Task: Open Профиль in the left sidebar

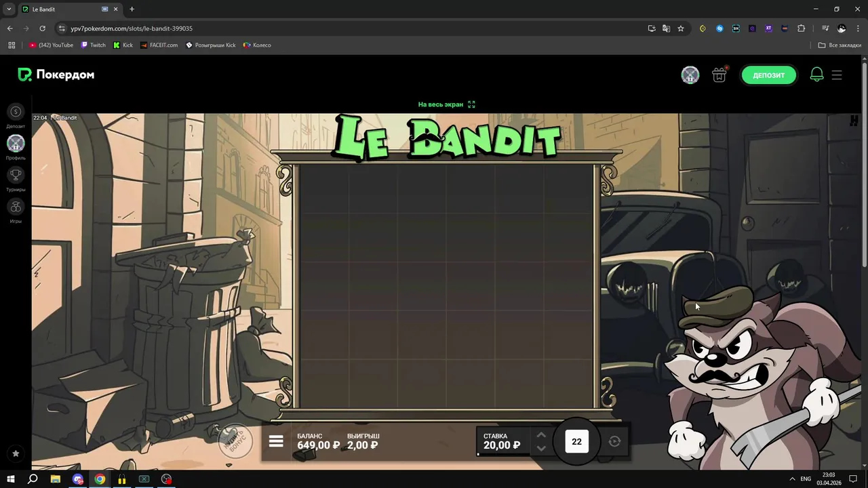Action: click(16, 143)
